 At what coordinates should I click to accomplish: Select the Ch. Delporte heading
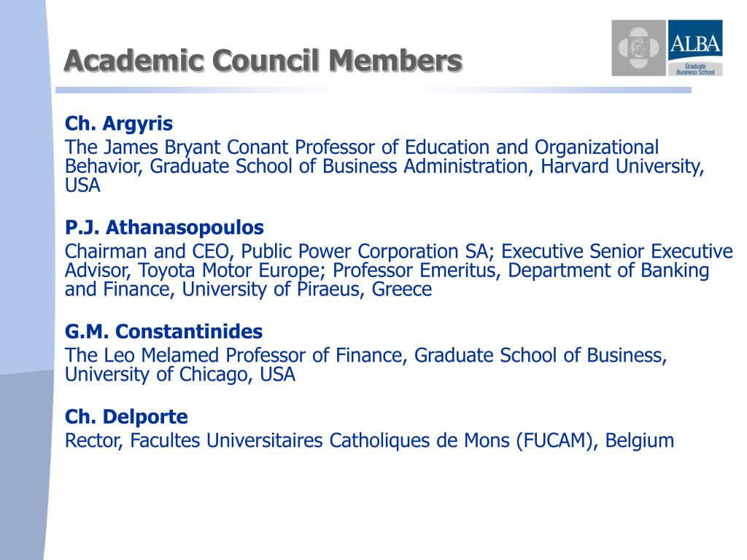126,416
